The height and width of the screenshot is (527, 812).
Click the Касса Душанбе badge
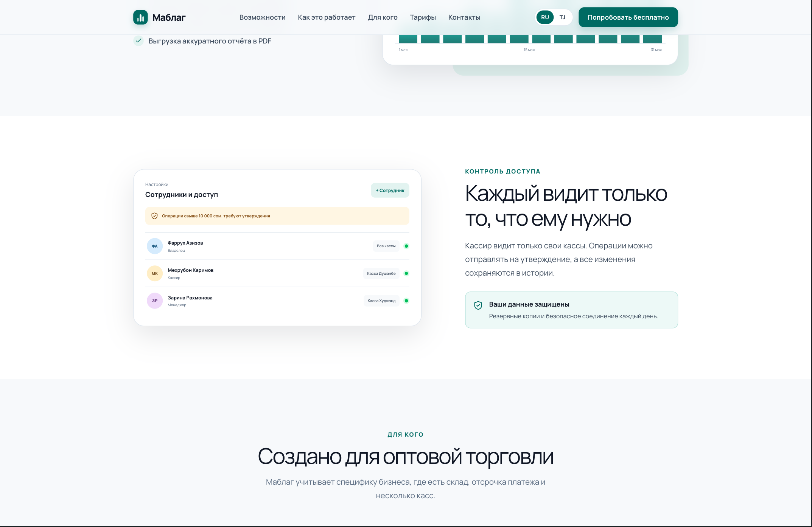pos(381,273)
